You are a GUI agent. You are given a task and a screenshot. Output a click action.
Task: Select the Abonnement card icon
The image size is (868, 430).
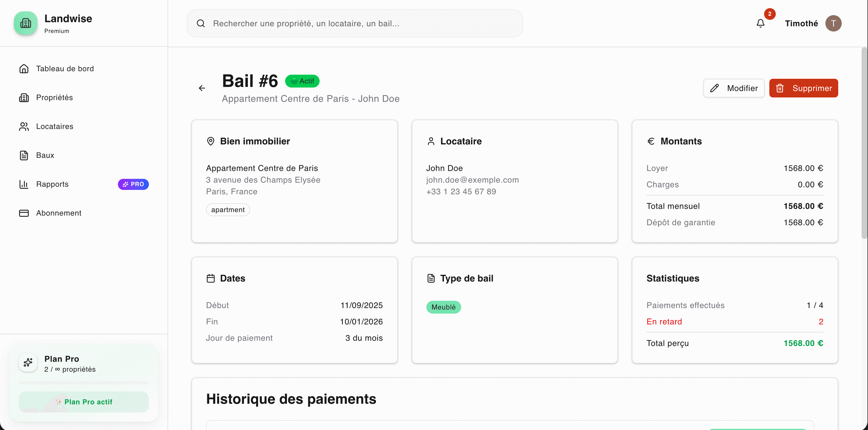[x=24, y=213]
